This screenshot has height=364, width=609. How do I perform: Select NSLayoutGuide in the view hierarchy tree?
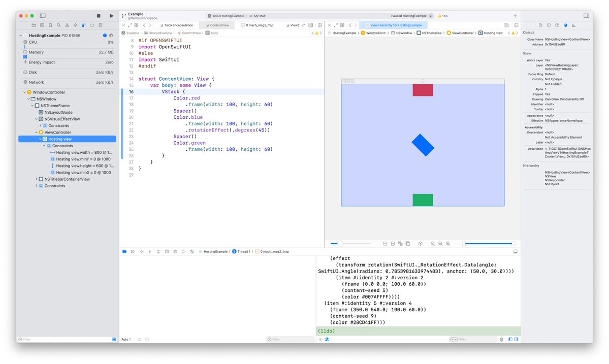[58, 112]
